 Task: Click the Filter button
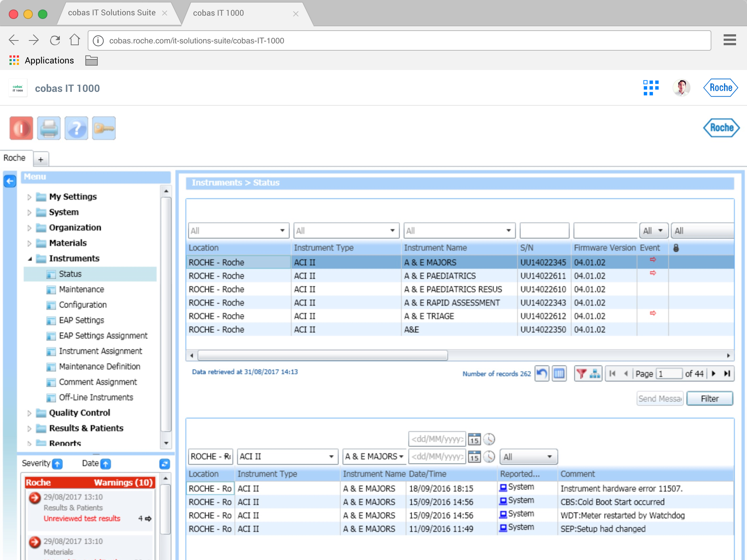pyautogui.click(x=709, y=398)
